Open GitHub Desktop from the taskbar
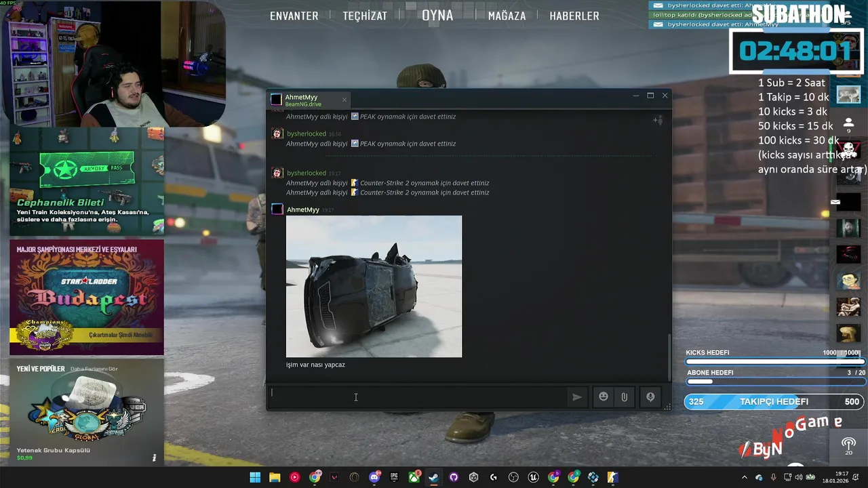868x488 pixels. pos(454,477)
